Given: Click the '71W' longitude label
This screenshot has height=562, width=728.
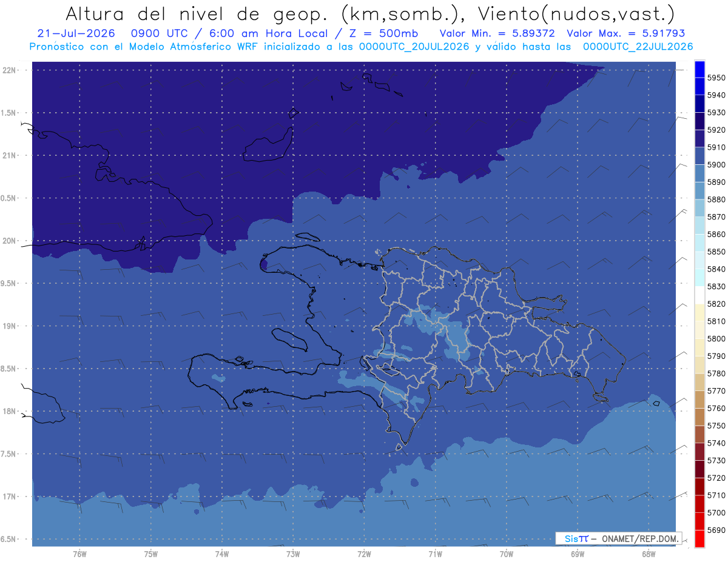Looking at the screenshot, I should (435, 554).
